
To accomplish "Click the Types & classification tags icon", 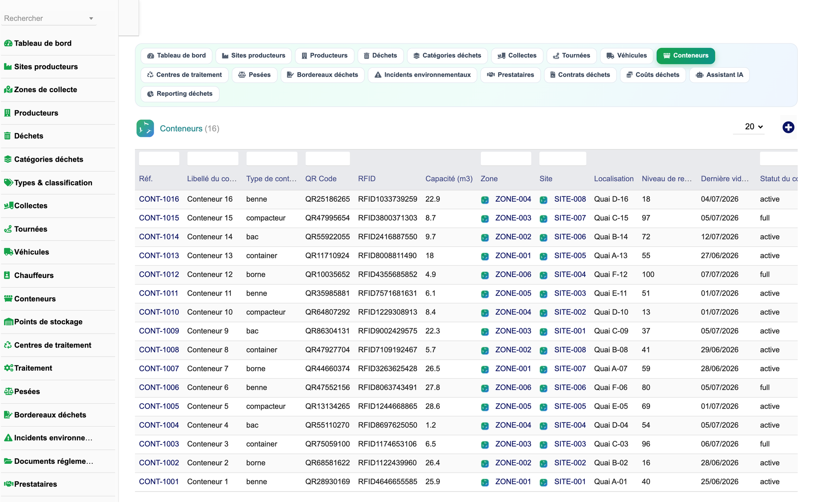I will pyautogui.click(x=8, y=183).
